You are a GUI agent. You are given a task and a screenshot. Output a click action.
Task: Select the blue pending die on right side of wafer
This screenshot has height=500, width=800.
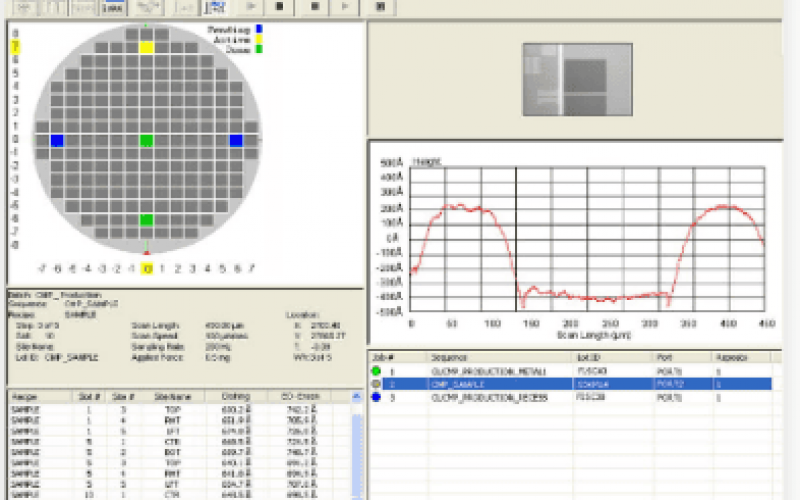236,140
